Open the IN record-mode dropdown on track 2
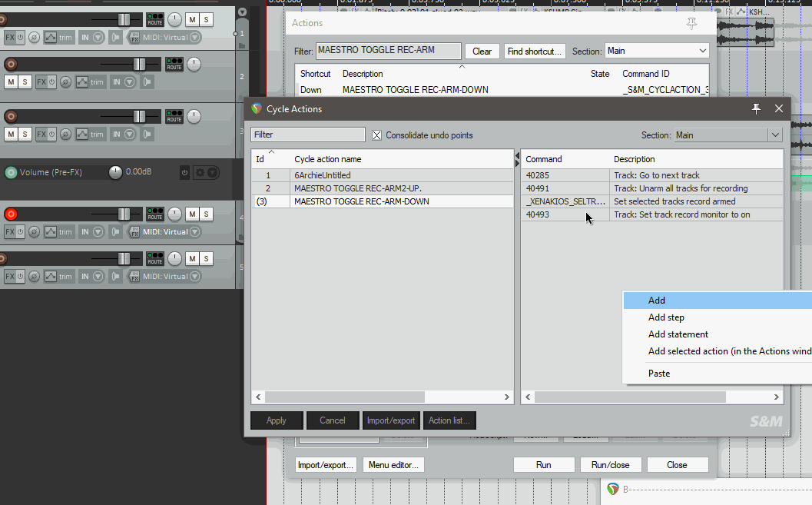812x505 pixels. pos(130,81)
